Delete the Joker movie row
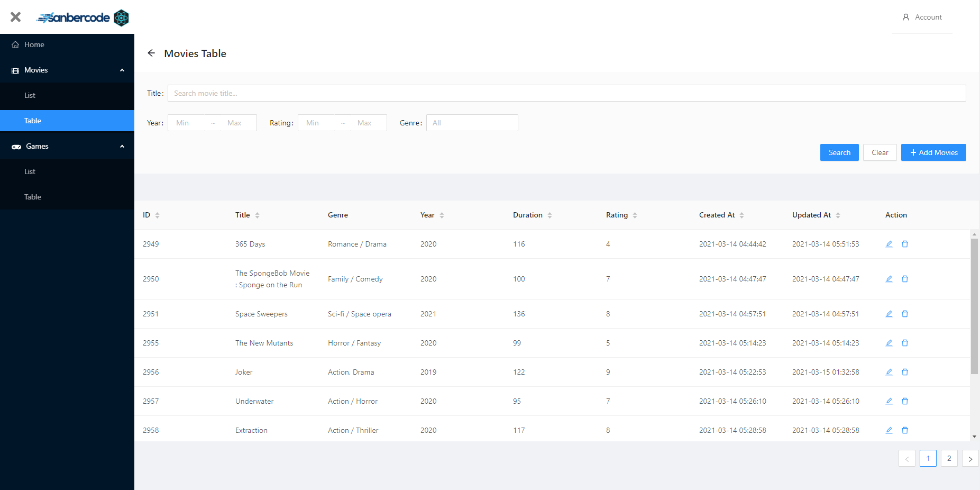The image size is (980, 490). (x=905, y=372)
